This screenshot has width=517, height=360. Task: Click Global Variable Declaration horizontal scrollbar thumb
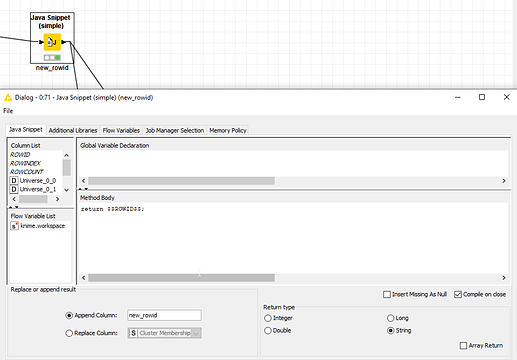point(181,181)
